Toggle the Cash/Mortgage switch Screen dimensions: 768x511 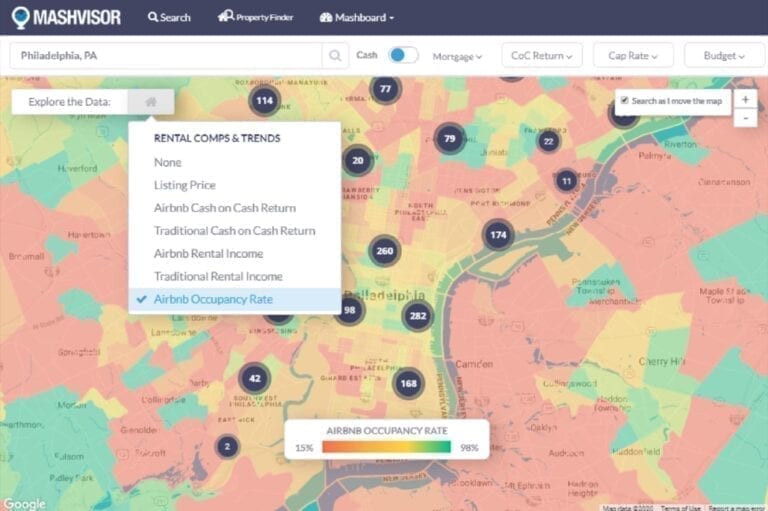[x=403, y=56]
